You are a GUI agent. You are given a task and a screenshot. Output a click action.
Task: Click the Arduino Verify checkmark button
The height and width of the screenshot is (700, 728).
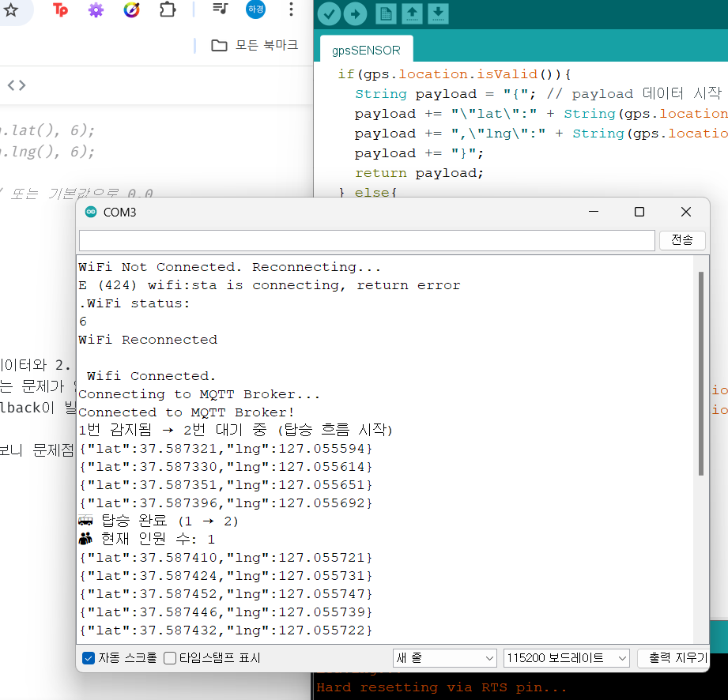coord(329,13)
